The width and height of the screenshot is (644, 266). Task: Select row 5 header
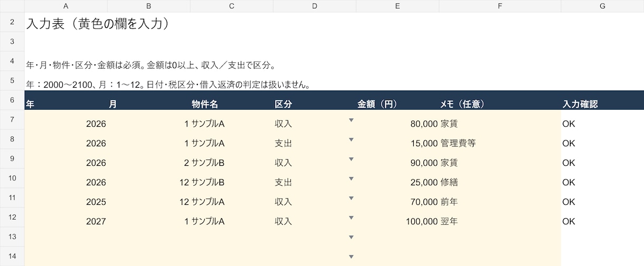(12, 81)
